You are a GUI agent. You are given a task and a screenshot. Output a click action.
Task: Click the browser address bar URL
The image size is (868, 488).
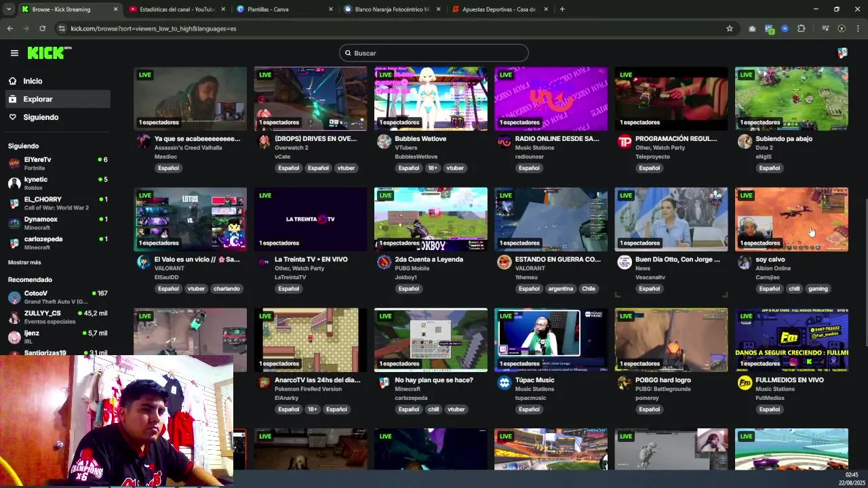(153, 28)
